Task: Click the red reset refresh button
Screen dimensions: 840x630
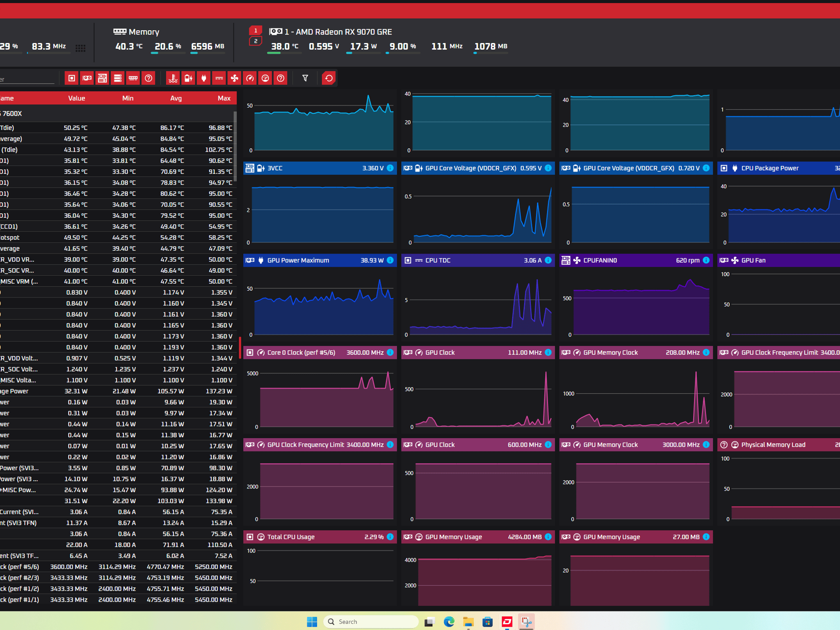Action: 329,78
